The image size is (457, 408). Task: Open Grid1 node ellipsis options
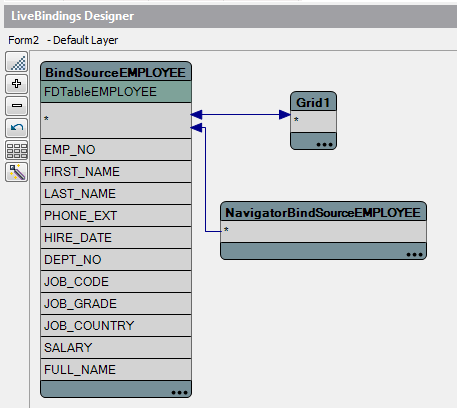pyautogui.click(x=324, y=144)
